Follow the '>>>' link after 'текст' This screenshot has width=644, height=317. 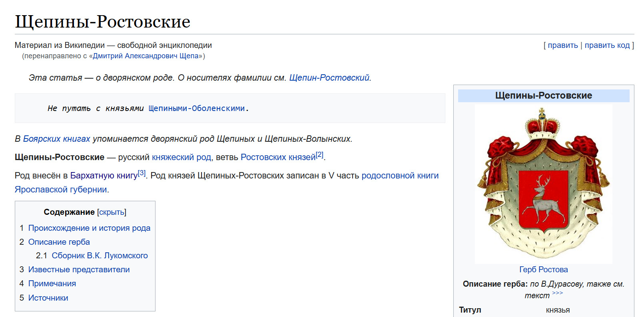pos(557,293)
